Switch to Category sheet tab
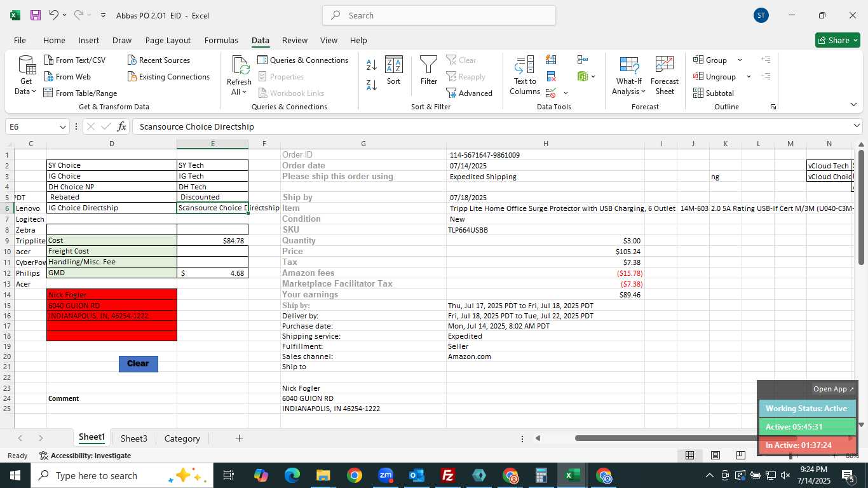 182,438
